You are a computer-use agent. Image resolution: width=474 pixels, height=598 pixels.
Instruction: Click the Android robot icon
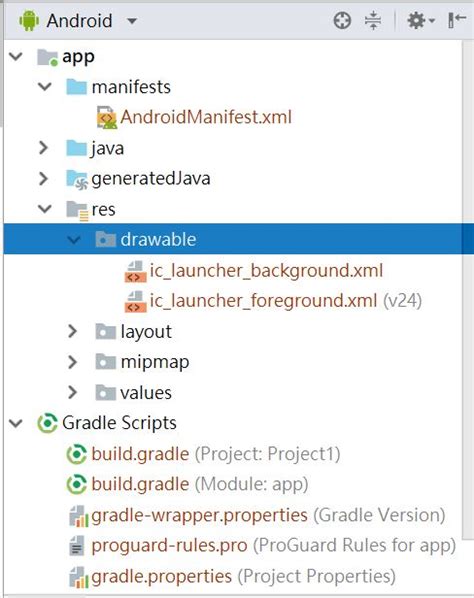[29, 21]
